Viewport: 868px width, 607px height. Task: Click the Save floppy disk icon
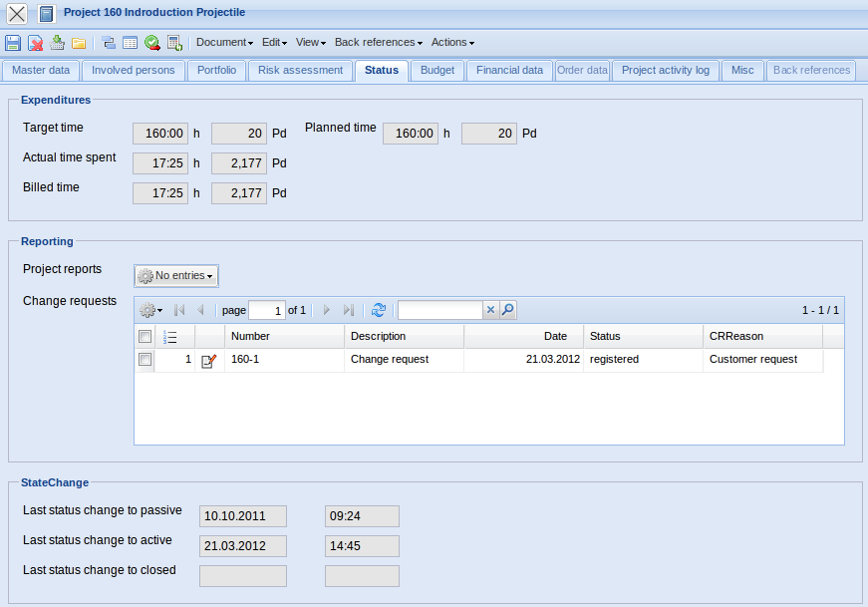(x=13, y=43)
